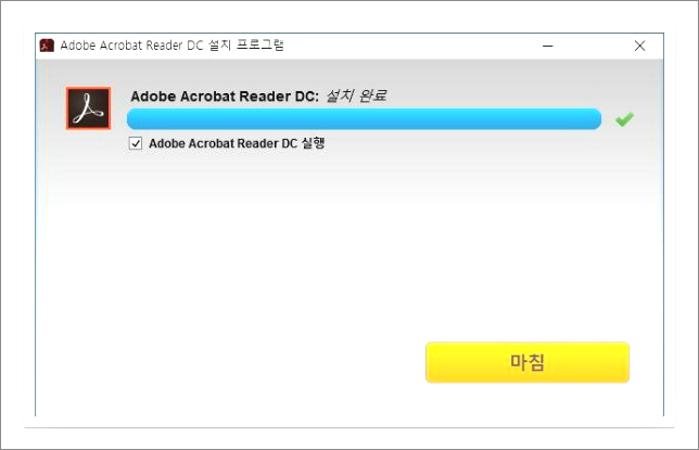Image resolution: width=699 pixels, height=450 pixels.
Task: Click the small Adobe icon in title bar
Action: point(46,45)
